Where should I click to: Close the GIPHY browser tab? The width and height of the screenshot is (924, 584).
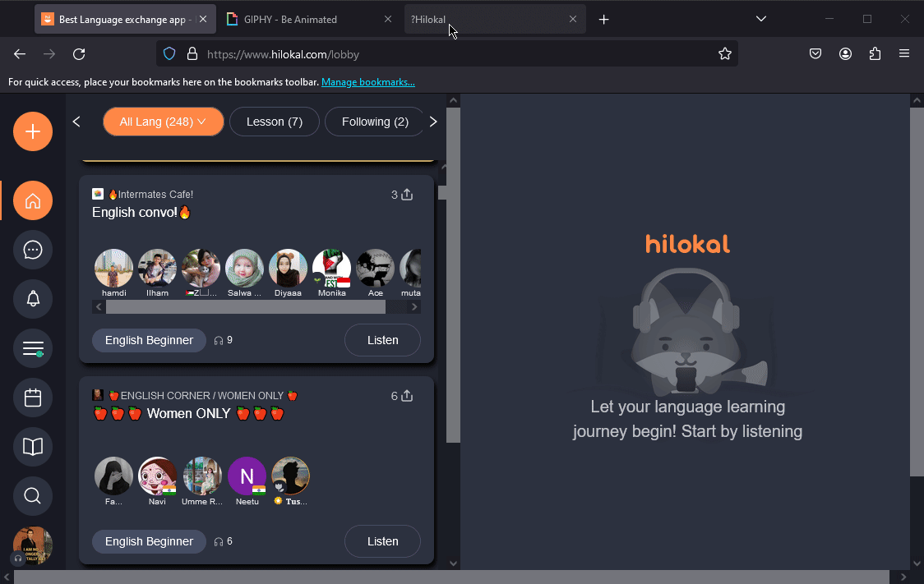(x=388, y=20)
